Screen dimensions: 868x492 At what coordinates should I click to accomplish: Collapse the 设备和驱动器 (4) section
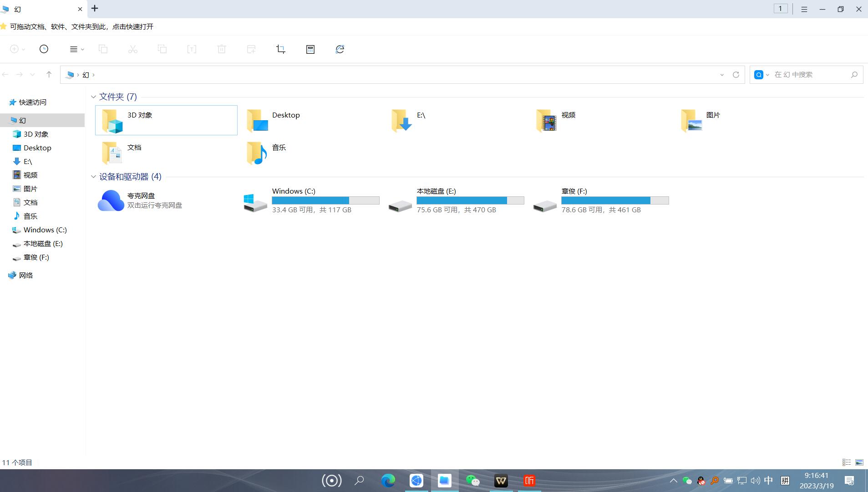(x=93, y=177)
